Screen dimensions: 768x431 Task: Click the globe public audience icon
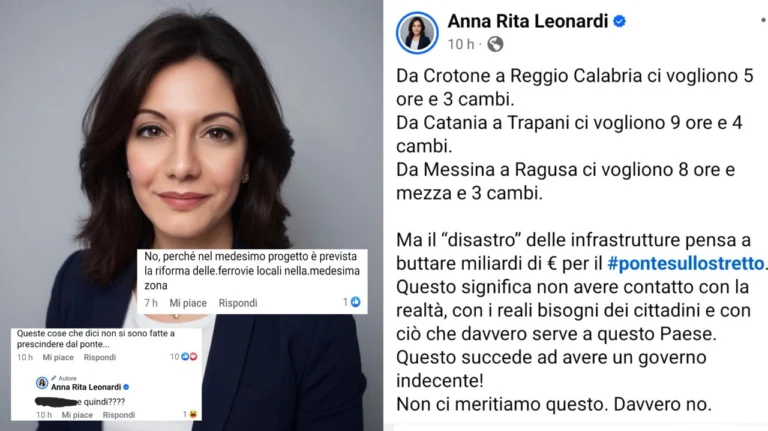click(495, 44)
